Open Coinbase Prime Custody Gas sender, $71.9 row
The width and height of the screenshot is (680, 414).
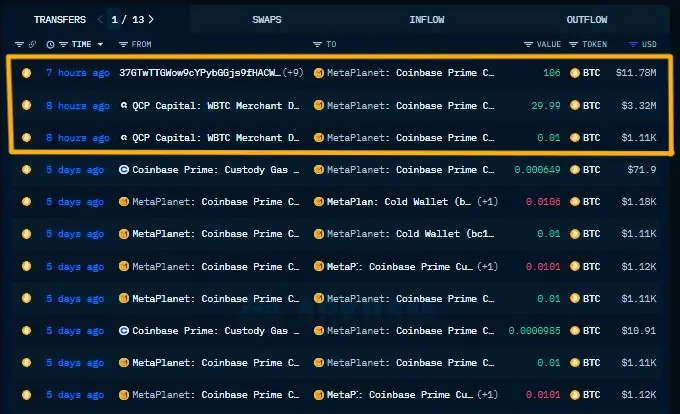(x=216, y=170)
